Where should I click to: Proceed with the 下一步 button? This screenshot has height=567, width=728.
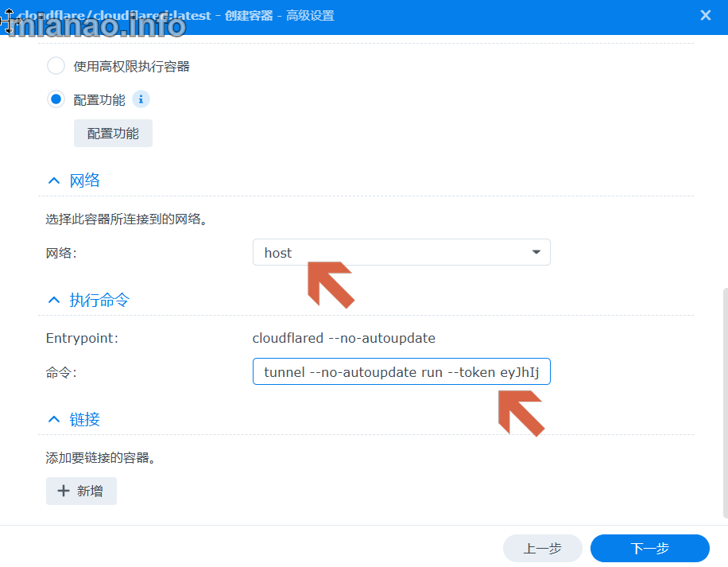(x=649, y=548)
